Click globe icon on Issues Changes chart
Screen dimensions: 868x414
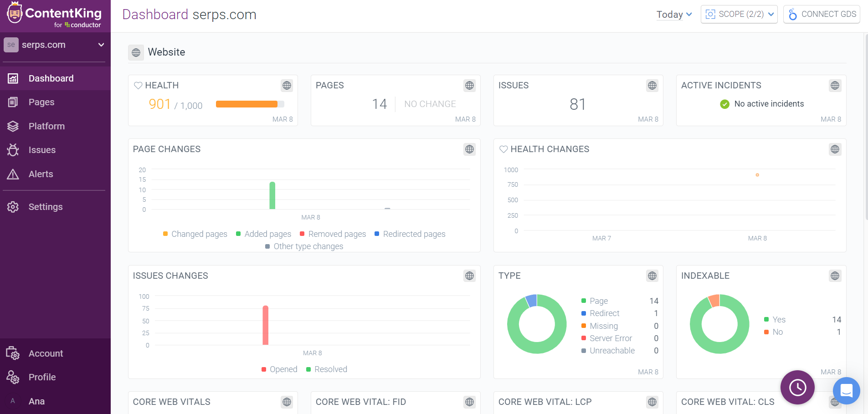(469, 276)
